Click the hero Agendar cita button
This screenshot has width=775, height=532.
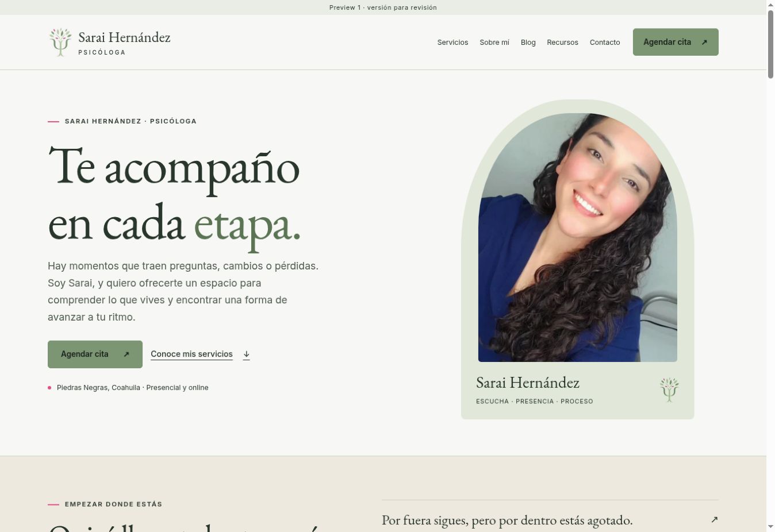point(95,354)
